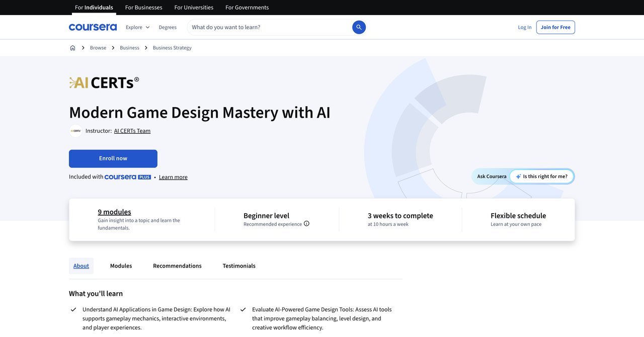The width and height of the screenshot is (644, 337).
Task: Open the Browse breadcrumb link
Action: [98, 48]
